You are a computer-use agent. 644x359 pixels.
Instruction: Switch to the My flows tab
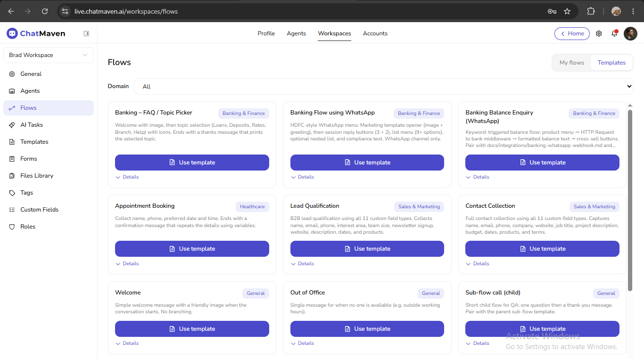[572, 63]
